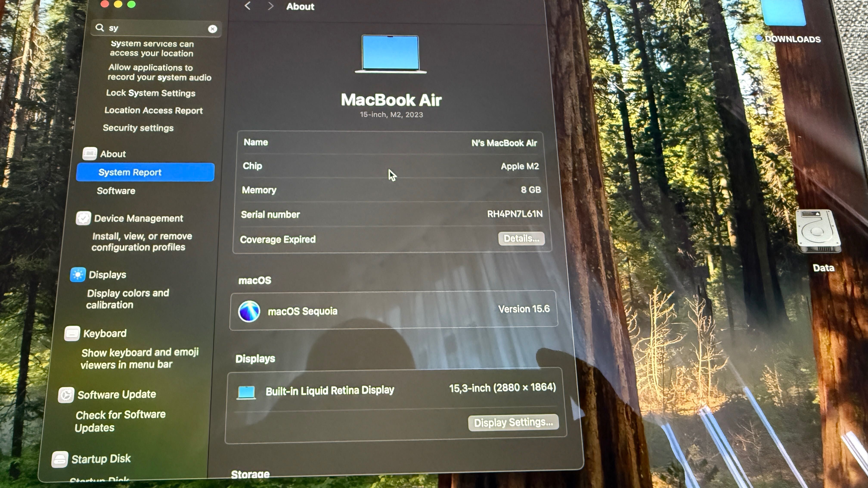Image resolution: width=868 pixels, height=488 pixels.
Task: Go back with the left chevron
Action: [x=248, y=6]
